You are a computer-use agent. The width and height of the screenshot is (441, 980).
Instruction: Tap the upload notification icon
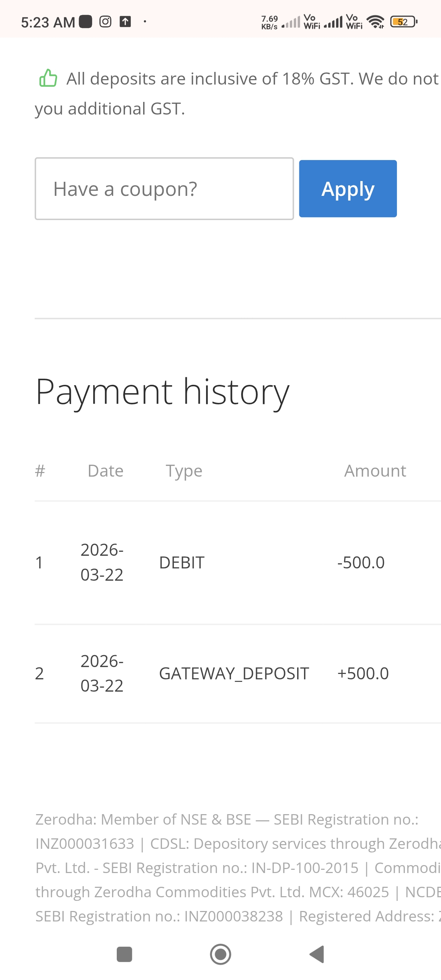tap(125, 22)
